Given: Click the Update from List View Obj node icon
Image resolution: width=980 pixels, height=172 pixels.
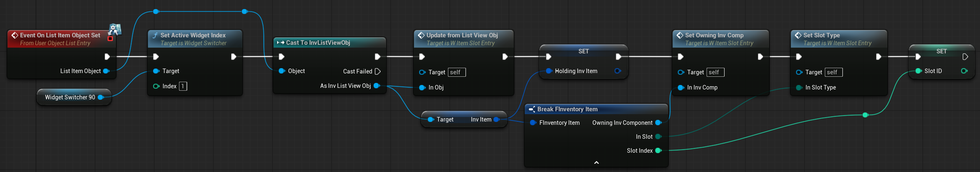Looking at the screenshot, I should tap(421, 35).
